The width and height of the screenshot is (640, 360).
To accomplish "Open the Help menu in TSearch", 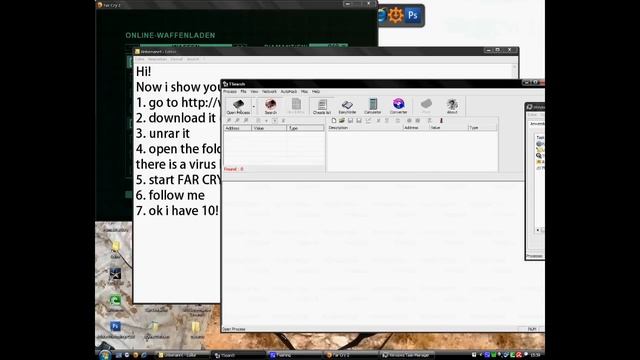I will tap(316, 91).
